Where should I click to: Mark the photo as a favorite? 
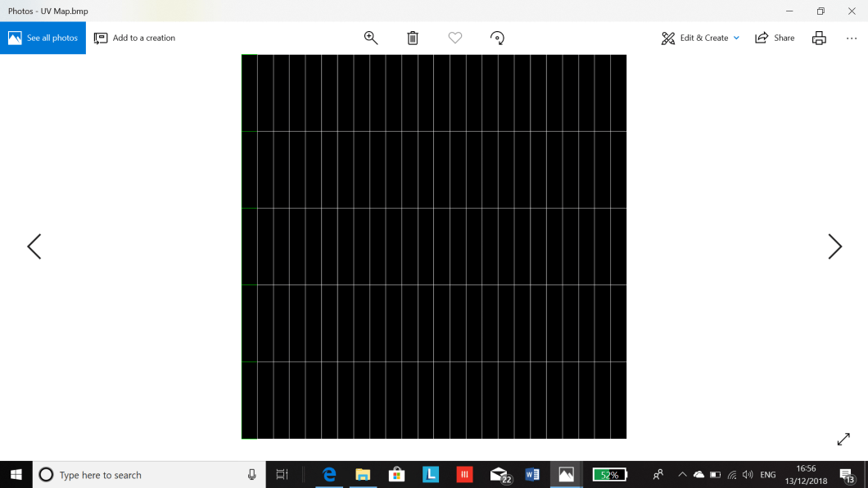[454, 38]
